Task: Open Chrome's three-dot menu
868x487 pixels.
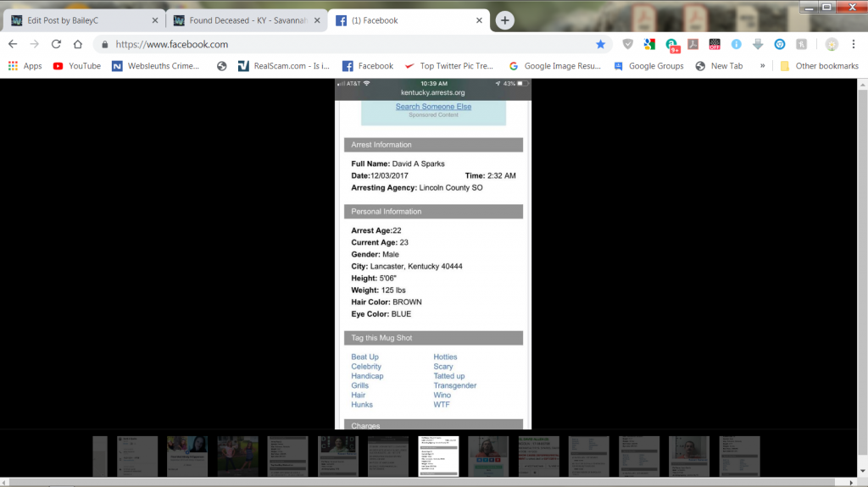Action: tap(854, 44)
